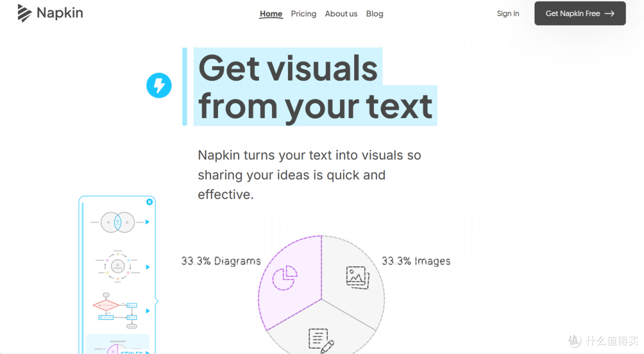The image size is (644, 354).
Task: Expand the cycle diagram arrow
Action: (x=148, y=267)
